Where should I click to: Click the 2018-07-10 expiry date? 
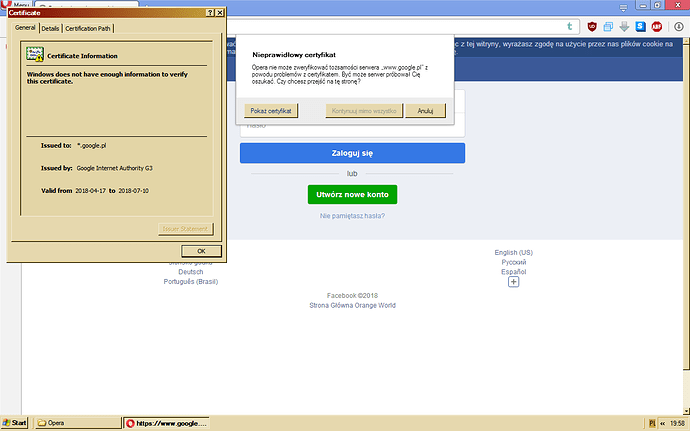point(133,191)
